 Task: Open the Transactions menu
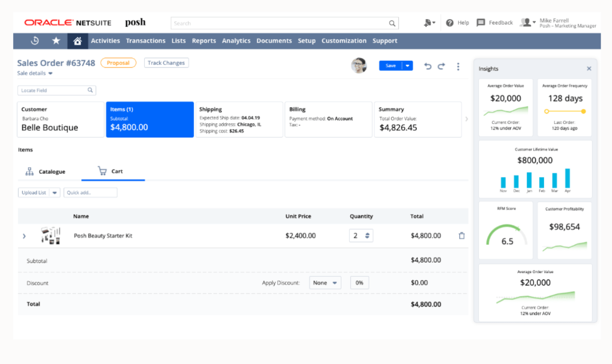146,41
